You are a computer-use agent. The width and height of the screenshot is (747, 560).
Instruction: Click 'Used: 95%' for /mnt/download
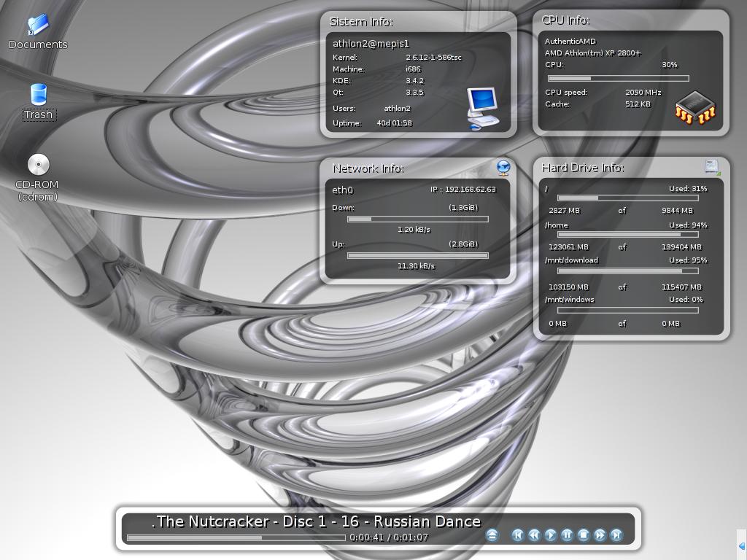[x=689, y=260]
